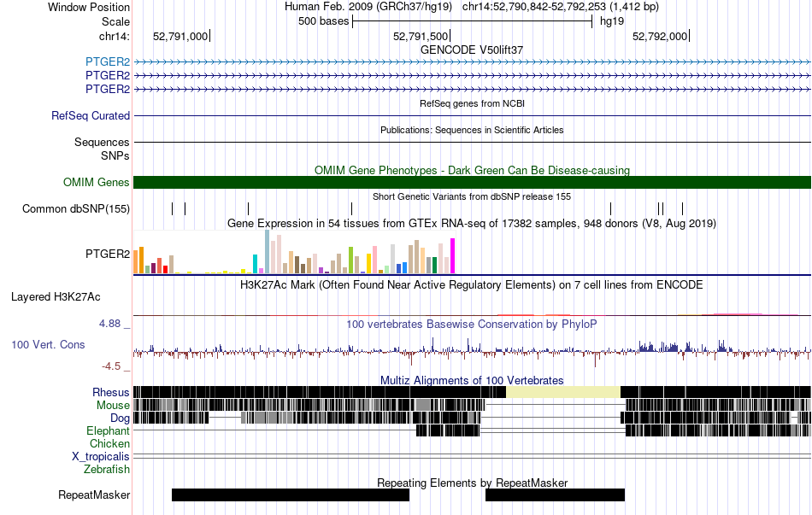The width and height of the screenshot is (812, 515).
Task: Select the middle of three PTGER2 transcript labels
Action: (108, 75)
